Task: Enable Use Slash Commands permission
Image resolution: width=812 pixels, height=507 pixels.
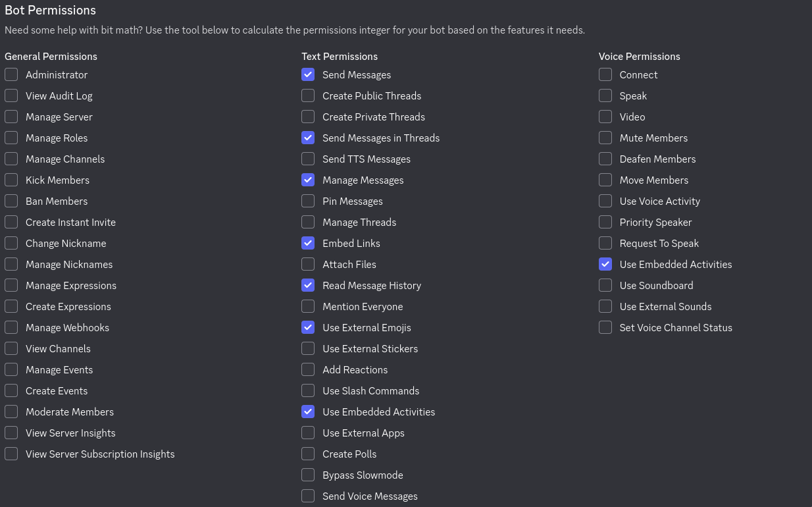Action: [x=308, y=390]
